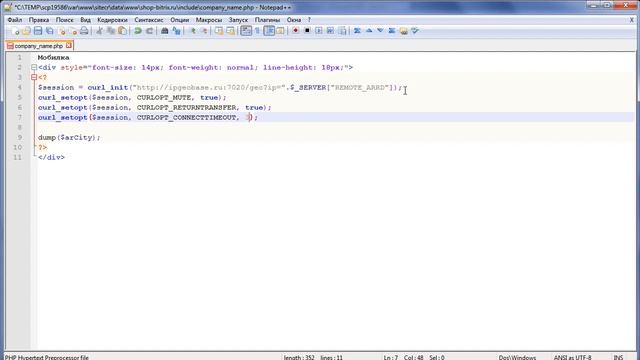
Task: Open the Запуск menu
Action: click(x=238, y=20)
